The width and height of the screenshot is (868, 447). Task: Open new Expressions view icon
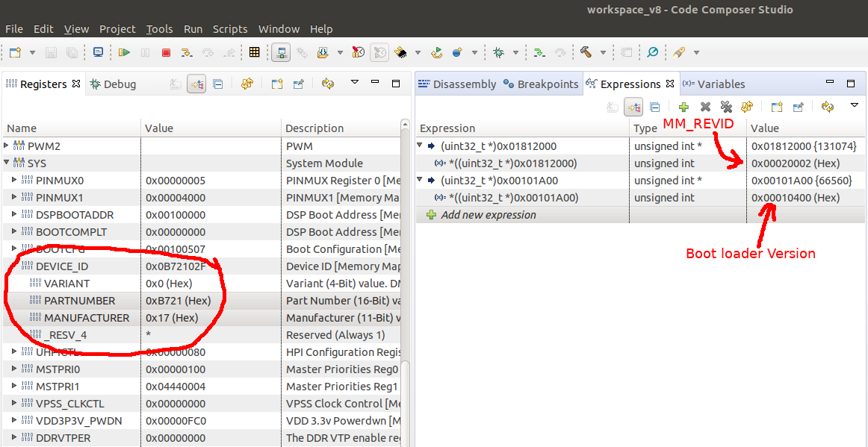click(x=777, y=107)
